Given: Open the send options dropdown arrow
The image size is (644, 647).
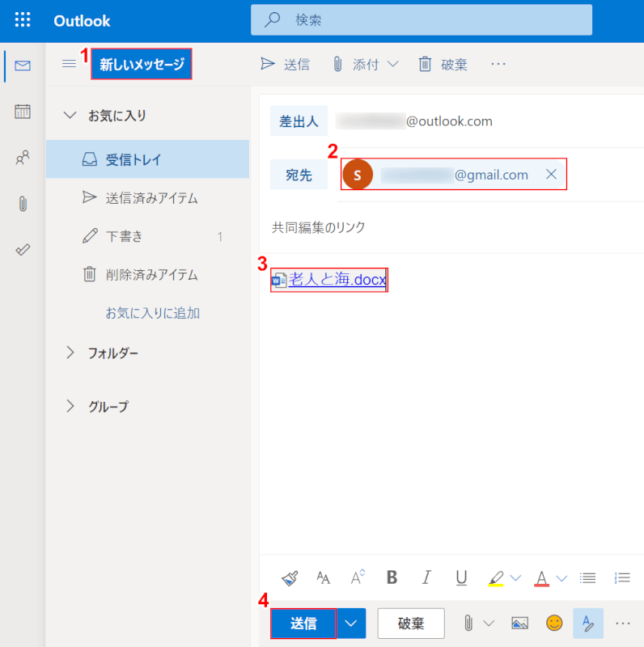Looking at the screenshot, I should tap(351, 623).
